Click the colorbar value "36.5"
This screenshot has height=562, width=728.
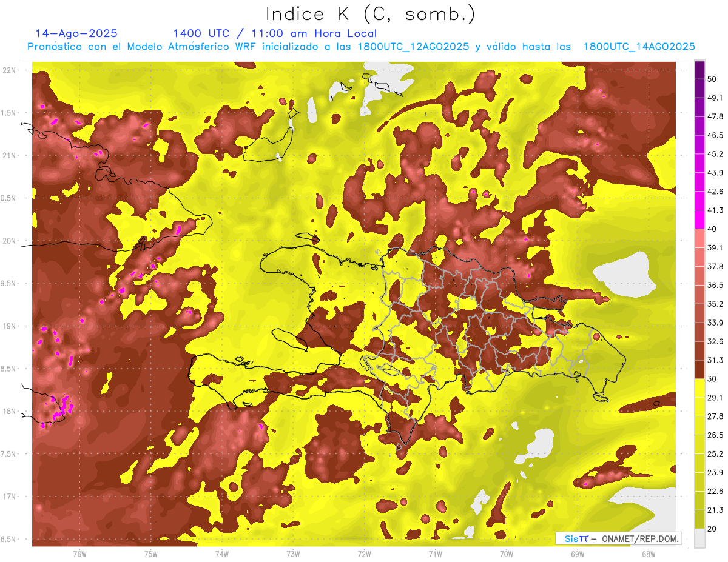pyautogui.click(x=715, y=285)
